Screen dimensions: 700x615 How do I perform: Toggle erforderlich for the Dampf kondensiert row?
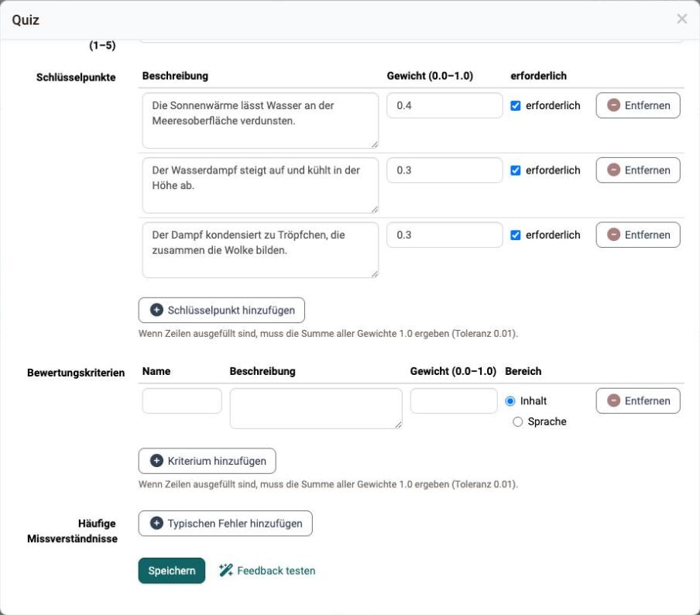515,235
